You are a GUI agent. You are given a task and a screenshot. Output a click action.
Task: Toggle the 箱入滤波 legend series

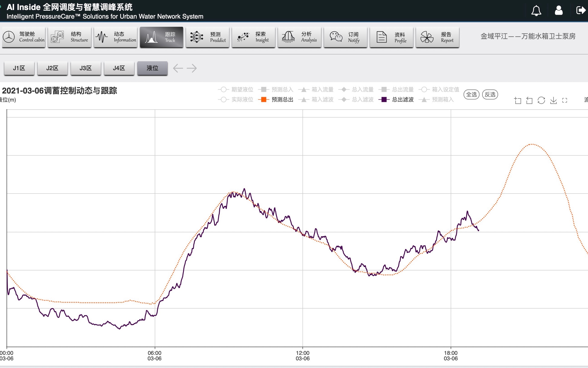(x=316, y=100)
